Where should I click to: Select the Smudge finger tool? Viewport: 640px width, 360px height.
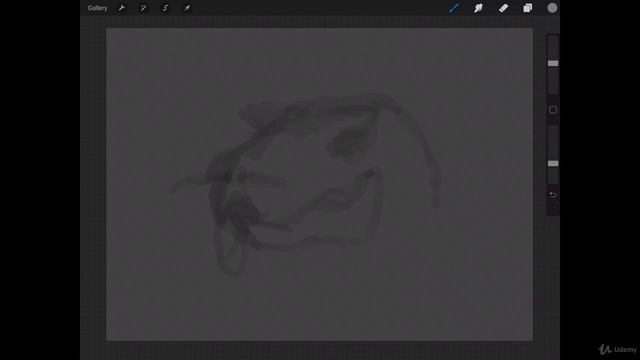tap(478, 8)
